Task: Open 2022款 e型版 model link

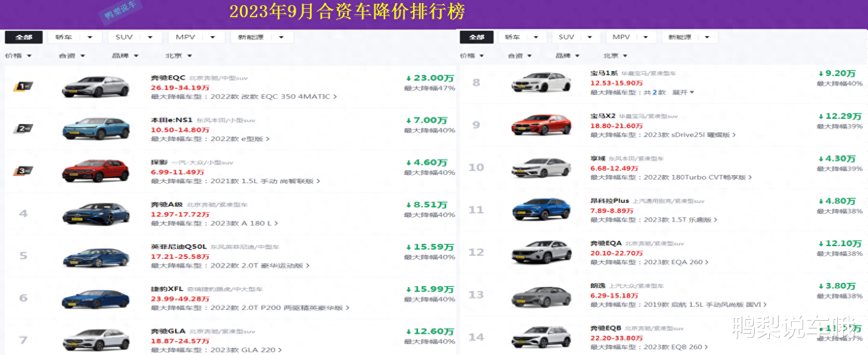Action: (x=239, y=139)
